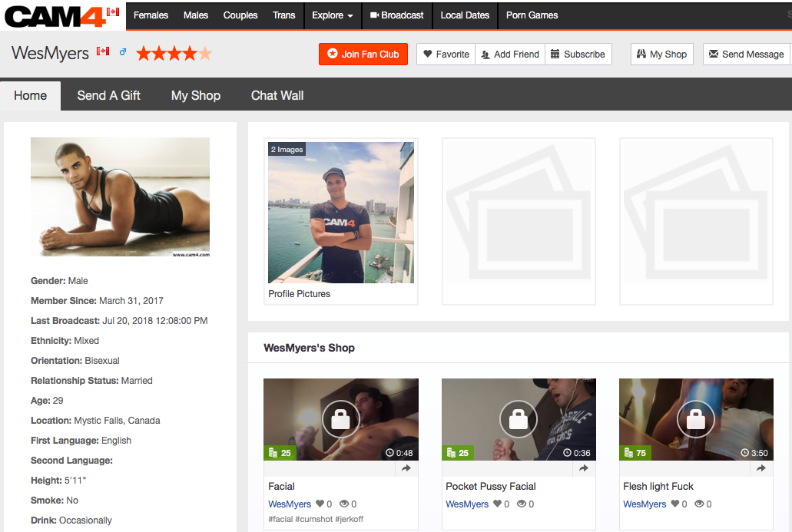Open the Explore dropdown menu
This screenshot has height=532, width=792.
click(x=332, y=15)
